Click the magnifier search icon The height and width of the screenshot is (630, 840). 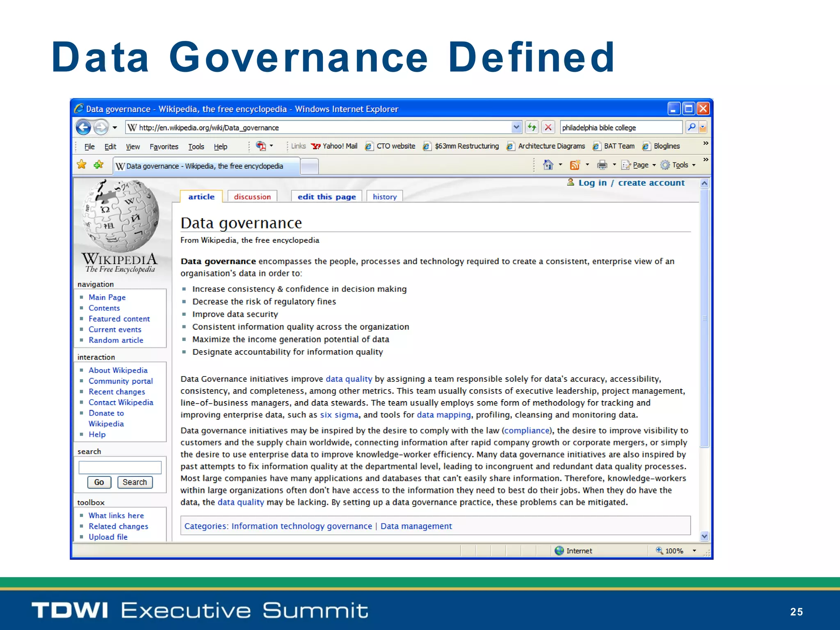pos(692,127)
